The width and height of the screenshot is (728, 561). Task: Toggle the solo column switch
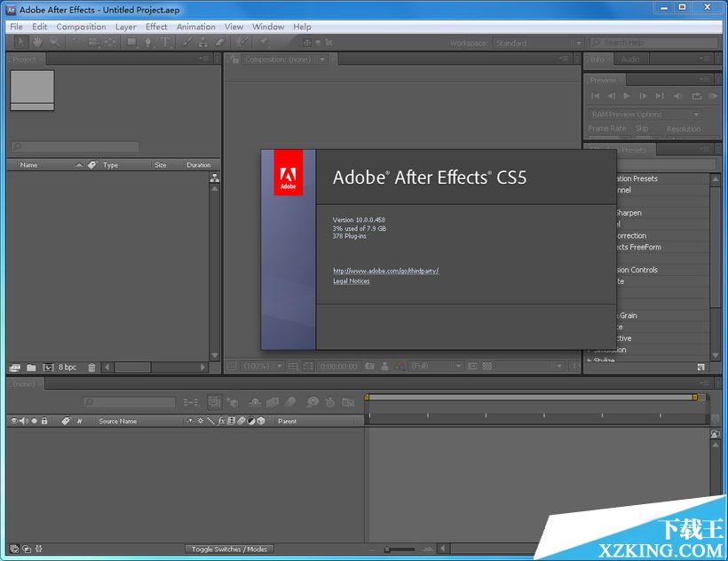(34, 421)
